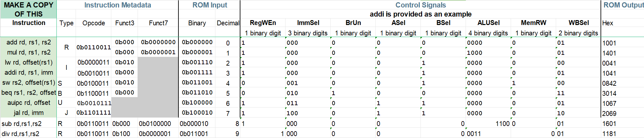
Task: Click the 'Instruction Metadata' header cell
Action: pyautogui.click(x=117, y=5)
